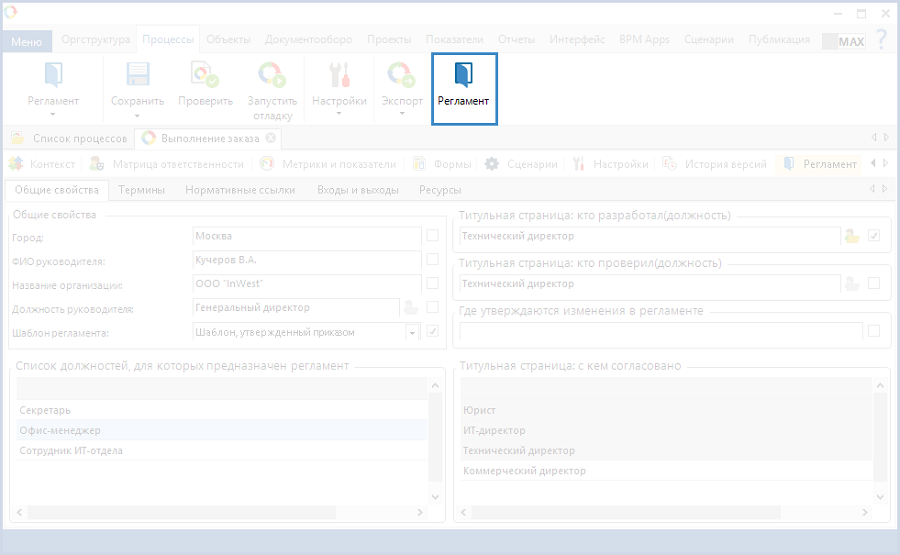Click the Проверить ribbon icon

click(205, 76)
